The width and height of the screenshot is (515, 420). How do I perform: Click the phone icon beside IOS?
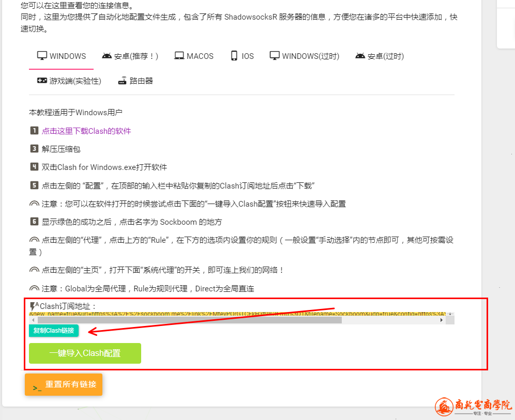234,56
